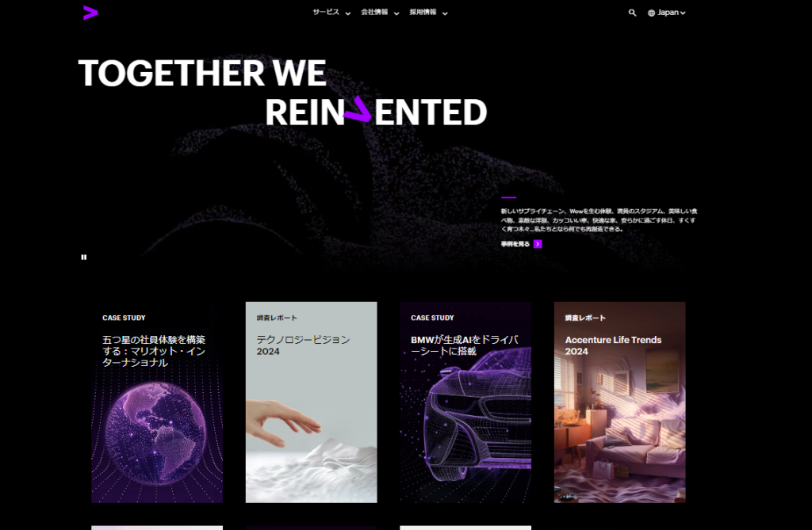Screen dimensions: 812x530
Task: Open the テクノロジービジョン 2024 report card
Action: point(311,402)
